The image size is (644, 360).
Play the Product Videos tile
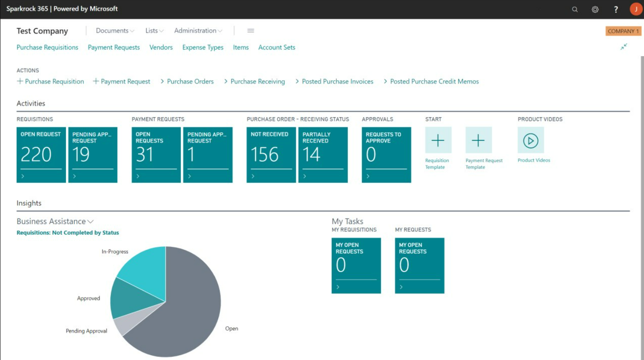click(x=531, y=140)
